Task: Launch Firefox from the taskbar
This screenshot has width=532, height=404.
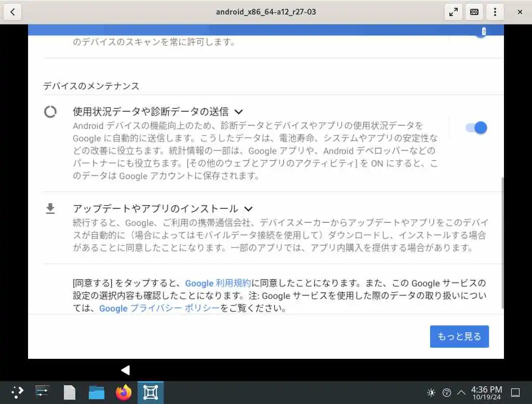Action: (x=124, y=393)
